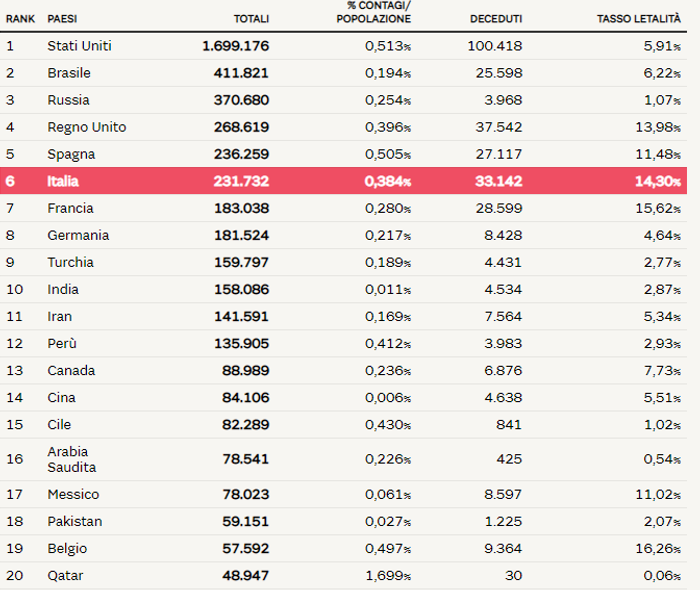Click the TASSO LETALITÀ column header
Viewport: 700px width, 590px height.
(639, 19)
